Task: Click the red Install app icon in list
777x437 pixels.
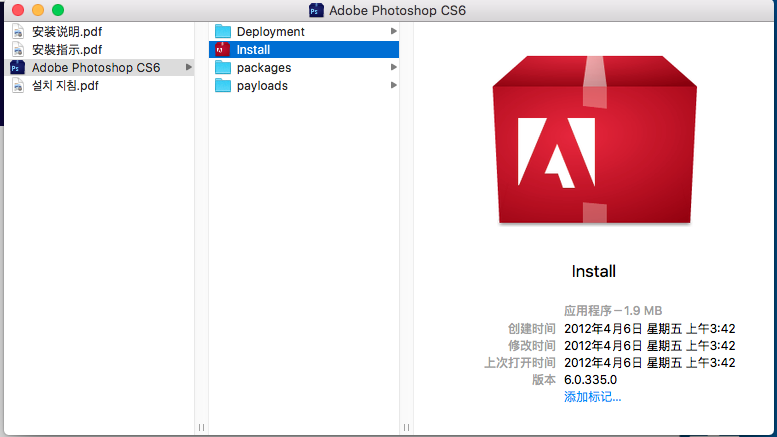Action: [222, 50]
